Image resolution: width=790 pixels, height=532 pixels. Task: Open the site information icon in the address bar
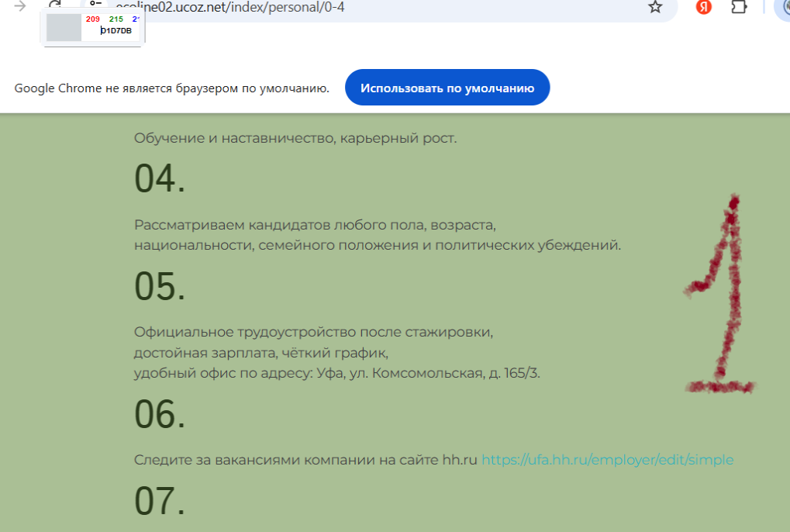(x=95, y=5)
